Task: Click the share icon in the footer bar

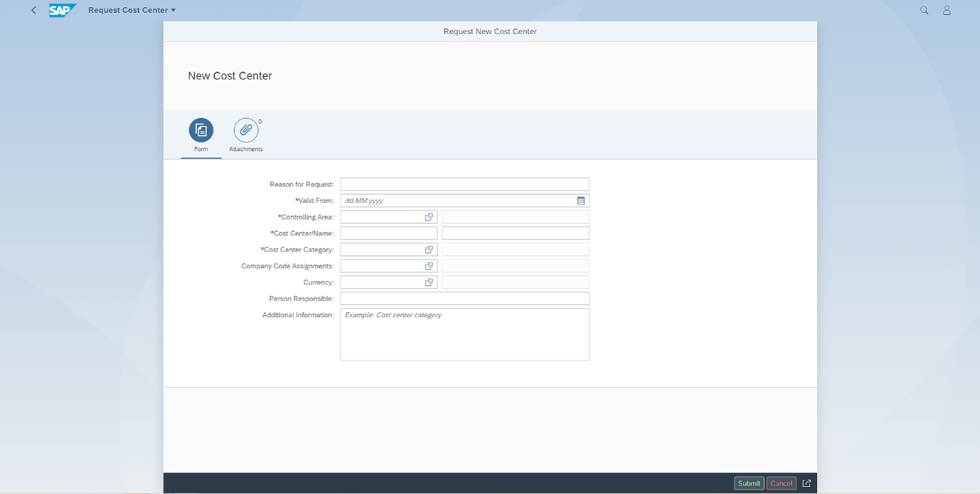Action: tap(807, 482)
